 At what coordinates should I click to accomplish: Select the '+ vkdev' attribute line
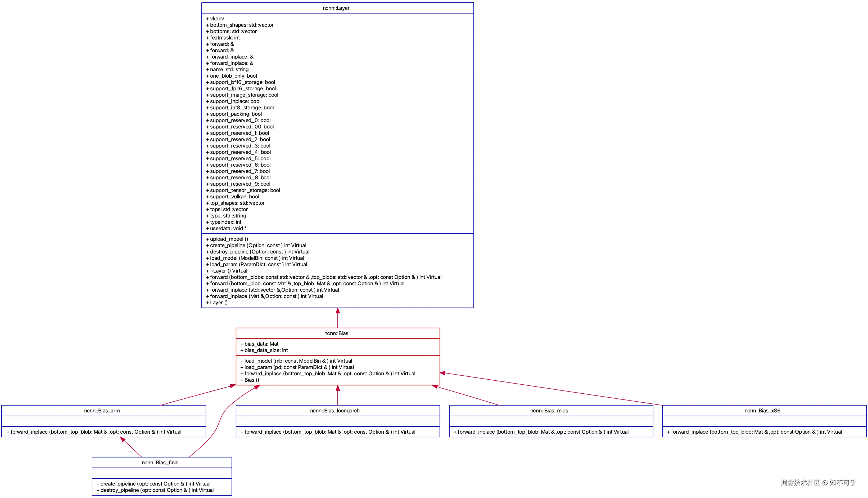[x=215, y=19]
